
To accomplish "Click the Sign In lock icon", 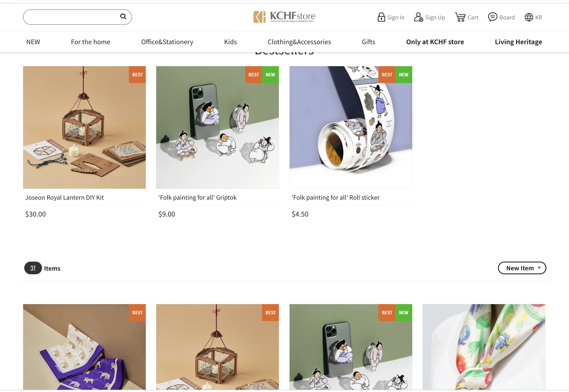I will pos(381,17).
